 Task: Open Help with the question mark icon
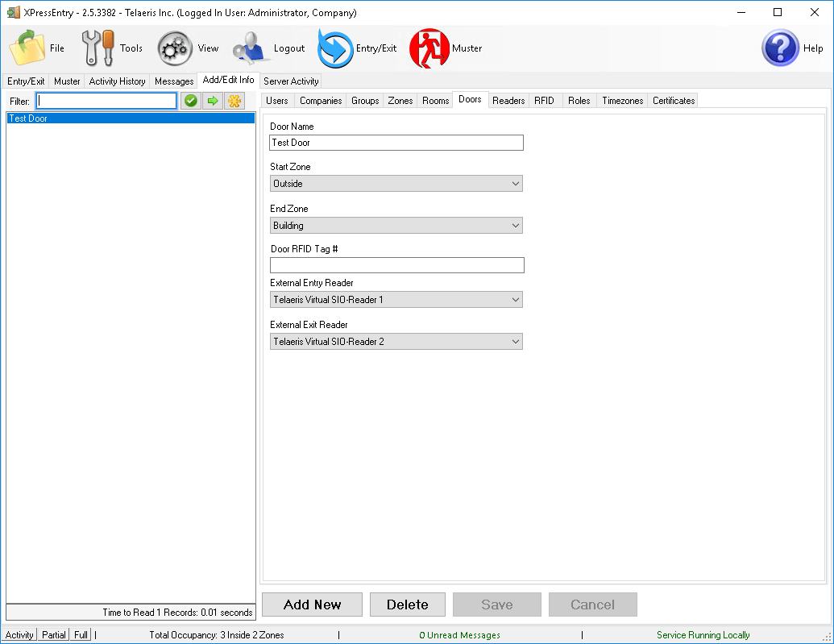point(780,48)
